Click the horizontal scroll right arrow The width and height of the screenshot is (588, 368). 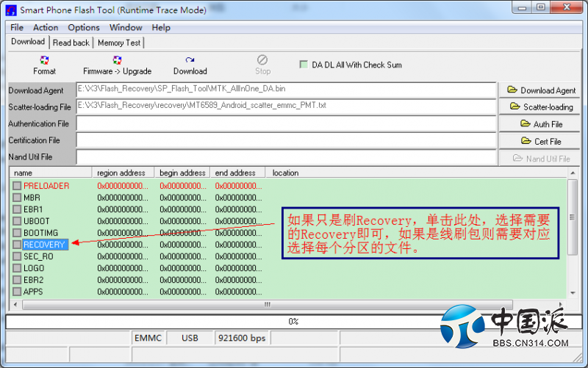tap(561, 304)
